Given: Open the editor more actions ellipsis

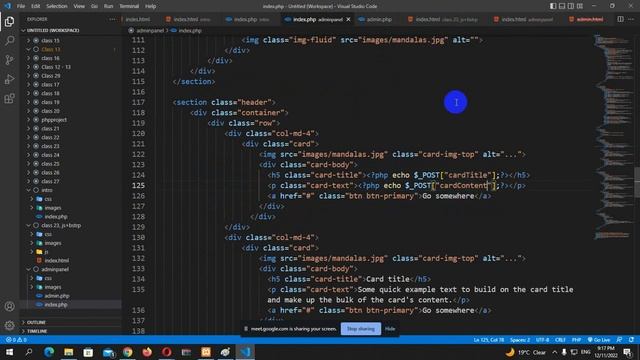Looking at the screenshot, I should pos(631,19).
